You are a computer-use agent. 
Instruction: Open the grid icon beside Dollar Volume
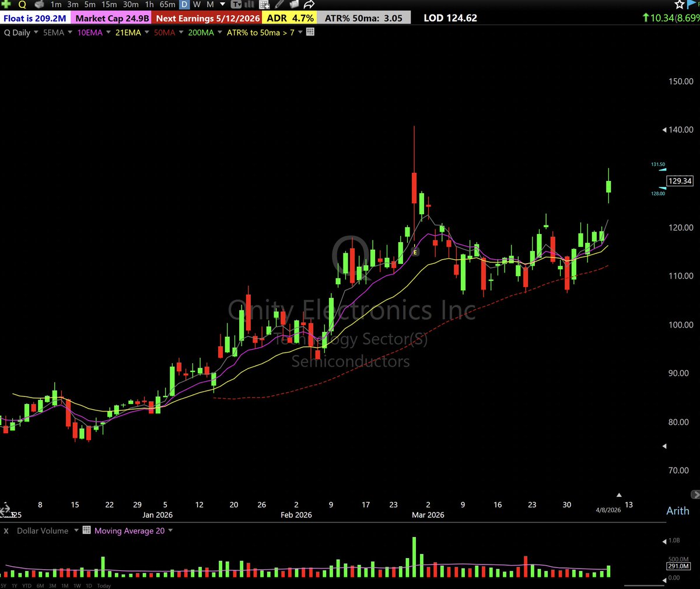coord(86,530)
